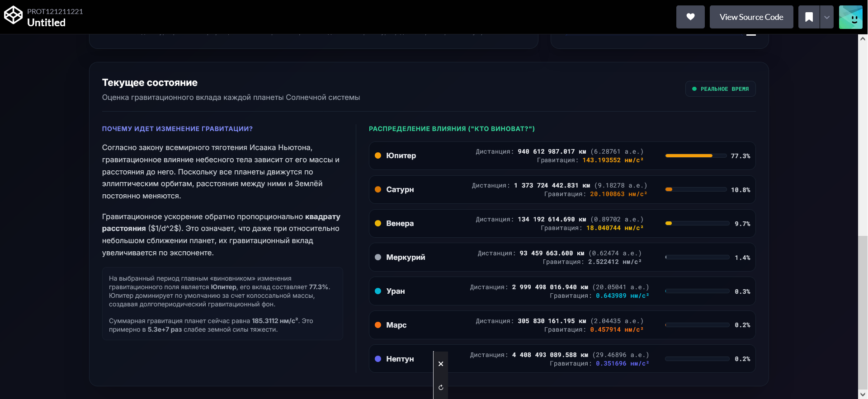Click total gravity value 185.3112 нм/с²

click(275, 321)
